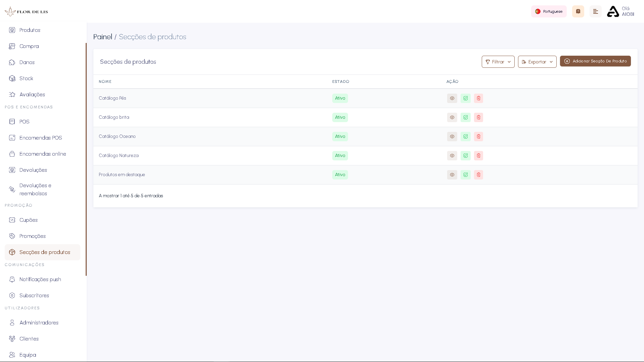Select Secções de produtos in sidebar

point(44,252)
